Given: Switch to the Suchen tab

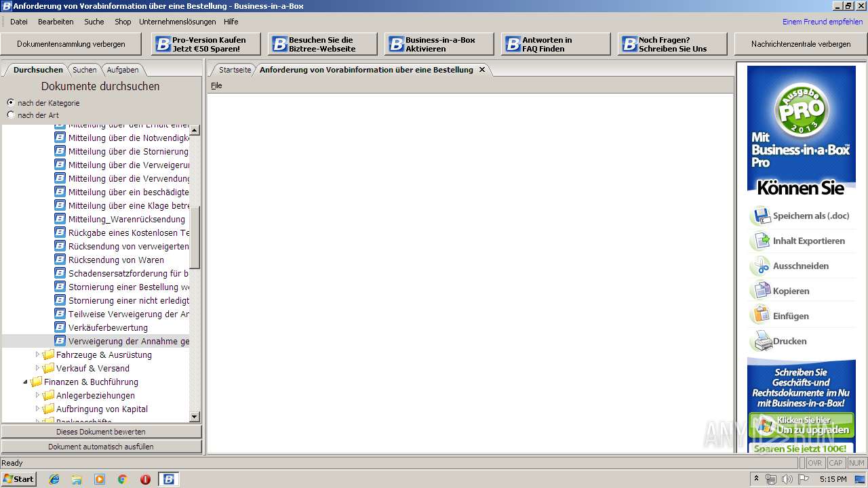Looking at the screenshot, I should pos(85,70).
